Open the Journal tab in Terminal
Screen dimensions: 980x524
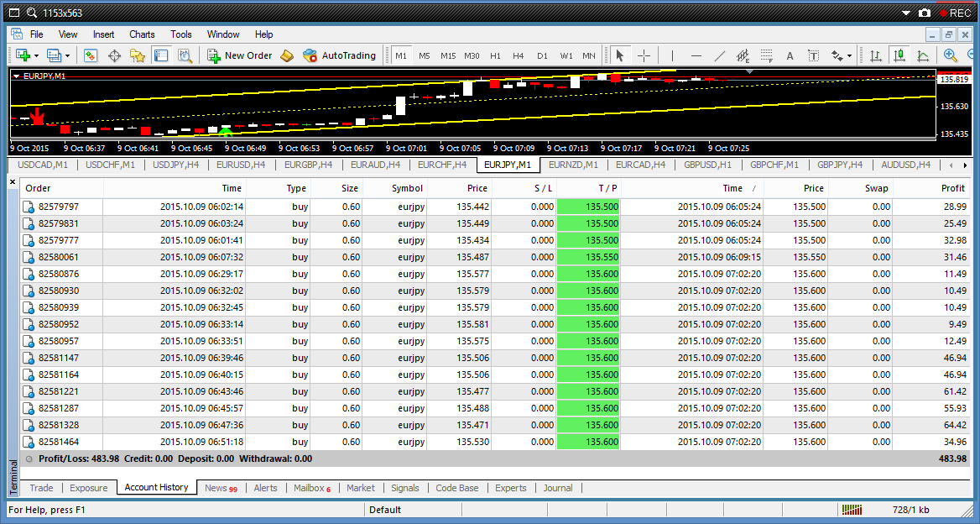click(557, 488)
